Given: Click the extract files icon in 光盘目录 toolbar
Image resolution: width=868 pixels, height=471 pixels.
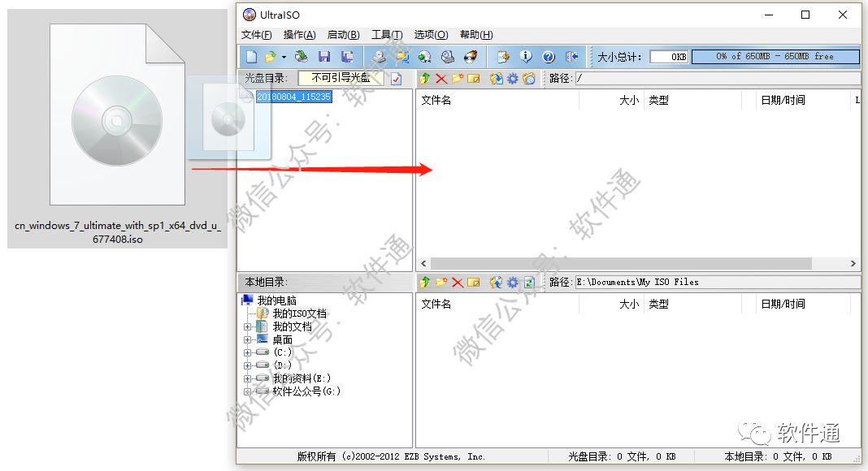Looking at the screenshot, I should (496, 79).
